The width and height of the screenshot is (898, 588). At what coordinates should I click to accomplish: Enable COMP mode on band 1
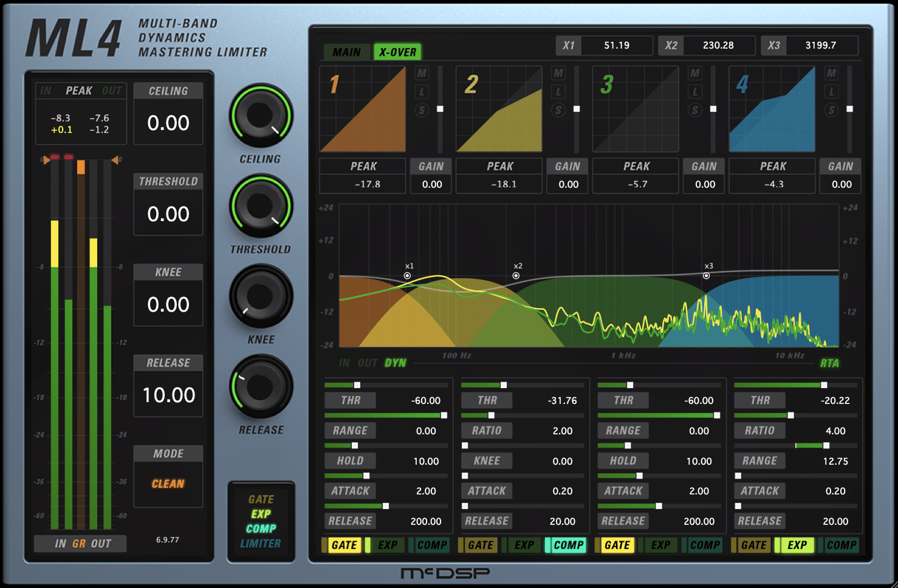[431, 545]
